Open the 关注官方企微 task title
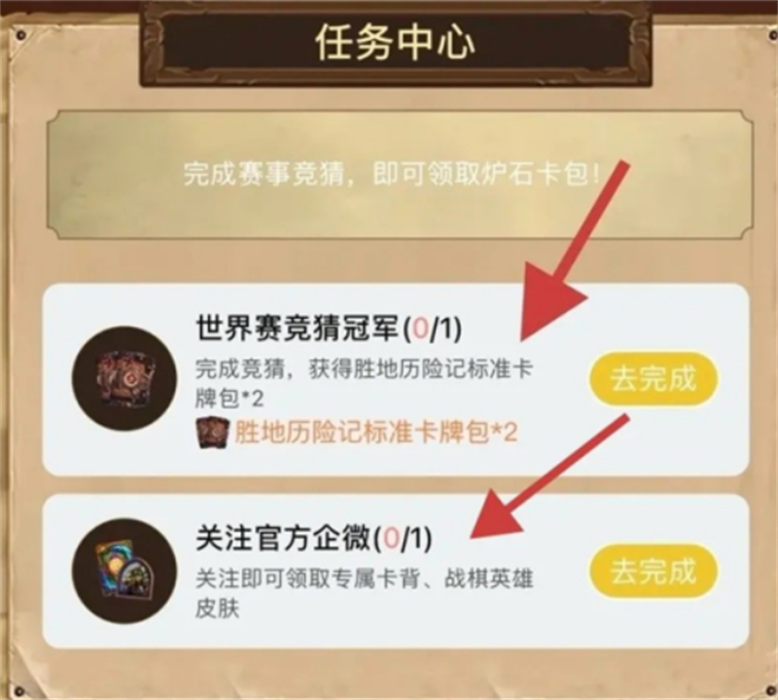778x700 pixels. point(283,539)
